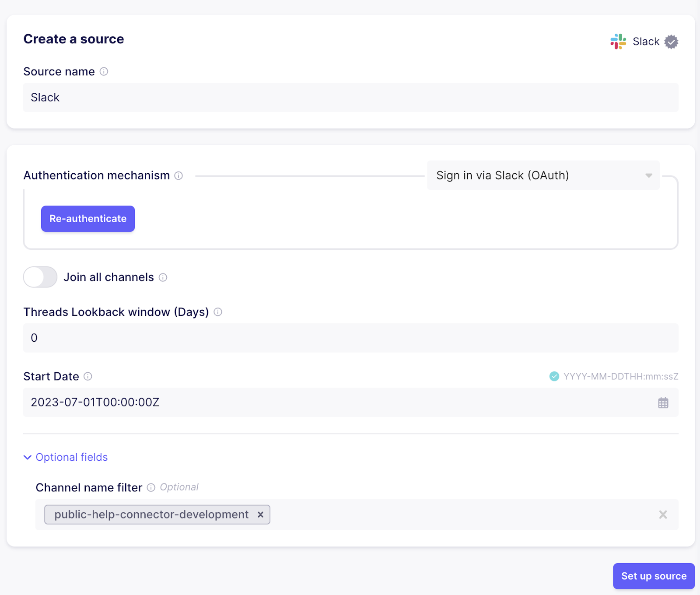Click the Channel name filter info icon
700x595 pixels.
151,487
